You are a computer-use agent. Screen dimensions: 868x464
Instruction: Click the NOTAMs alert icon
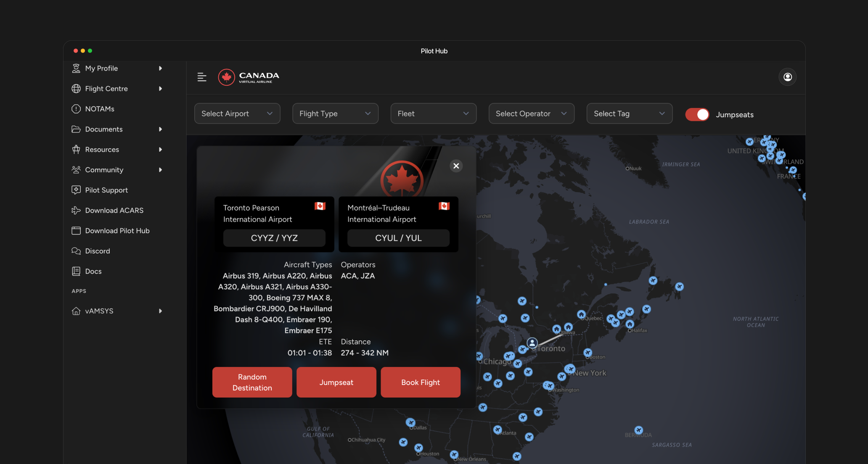(x=76, y=109)
